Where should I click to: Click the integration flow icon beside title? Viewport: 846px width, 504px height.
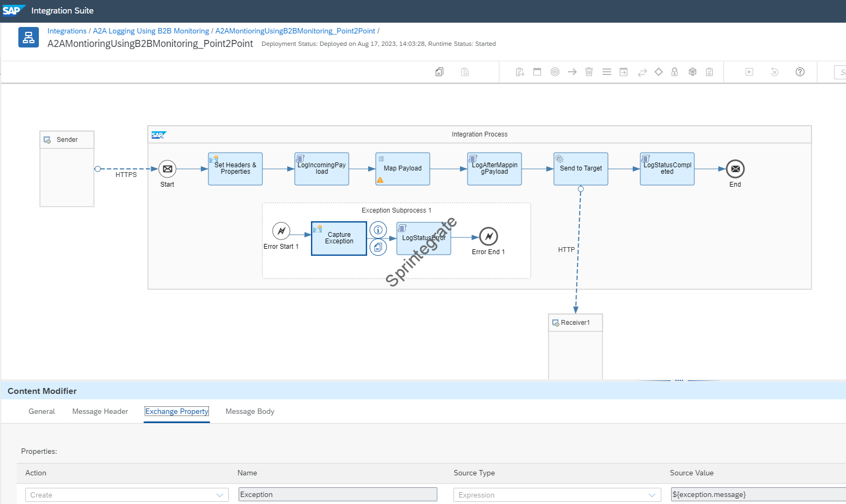point(29,37)
